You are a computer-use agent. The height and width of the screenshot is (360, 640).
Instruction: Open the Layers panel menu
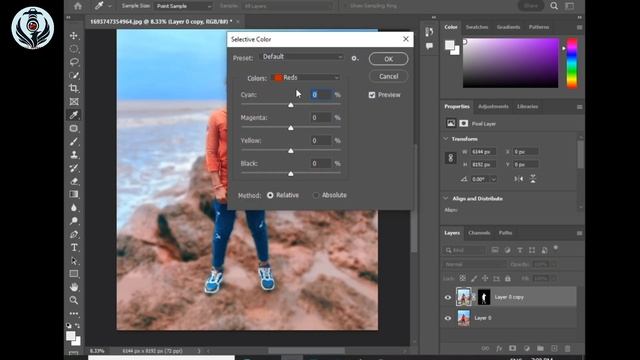click(x=579, y=233)
